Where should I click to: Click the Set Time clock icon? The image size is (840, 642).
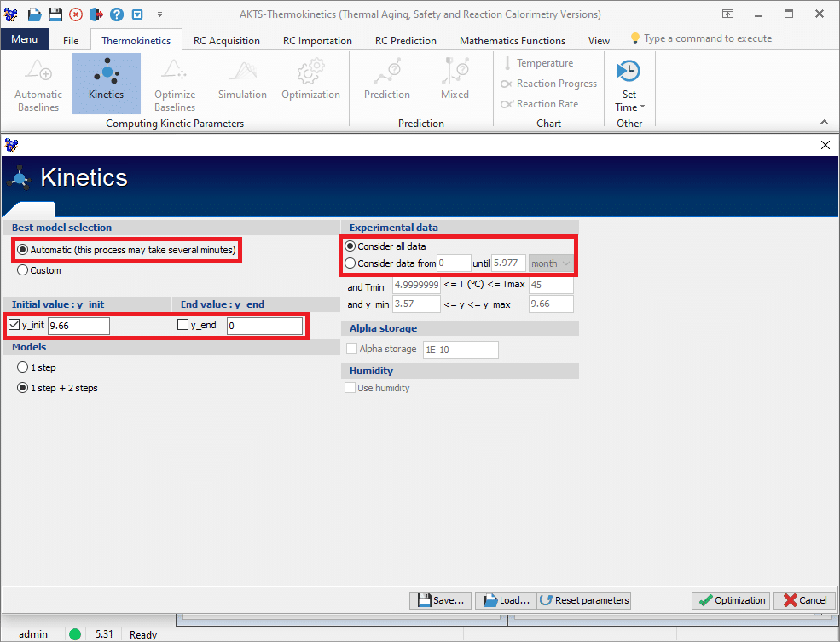(629, 72)
